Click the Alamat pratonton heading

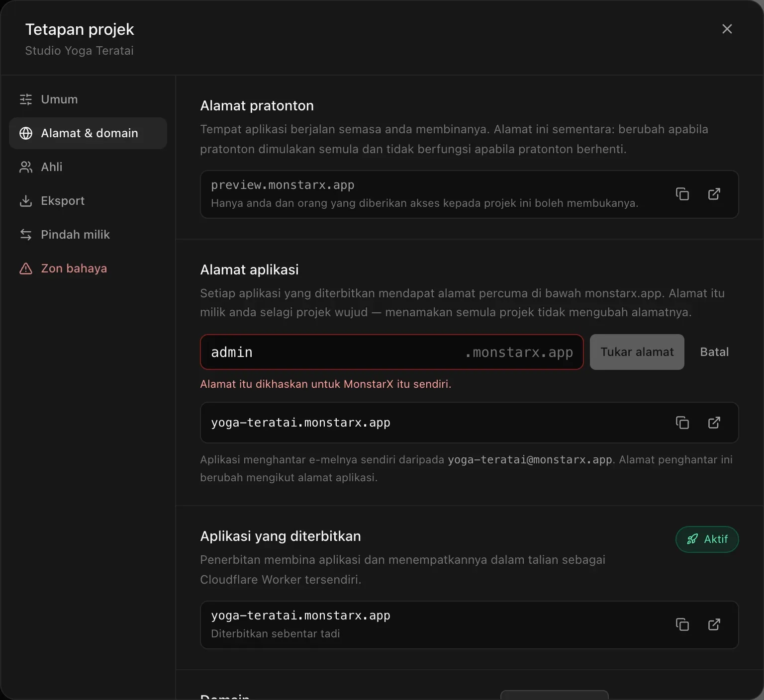click(257, 106)
